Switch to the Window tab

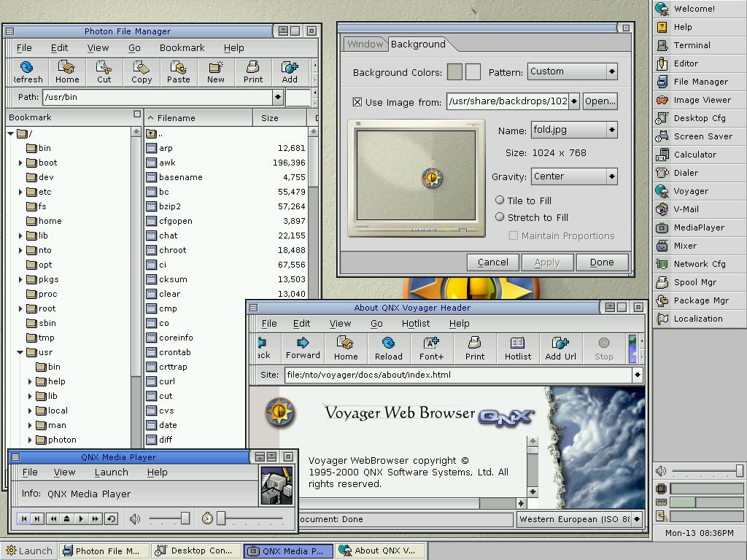click(x=365, y=44)
